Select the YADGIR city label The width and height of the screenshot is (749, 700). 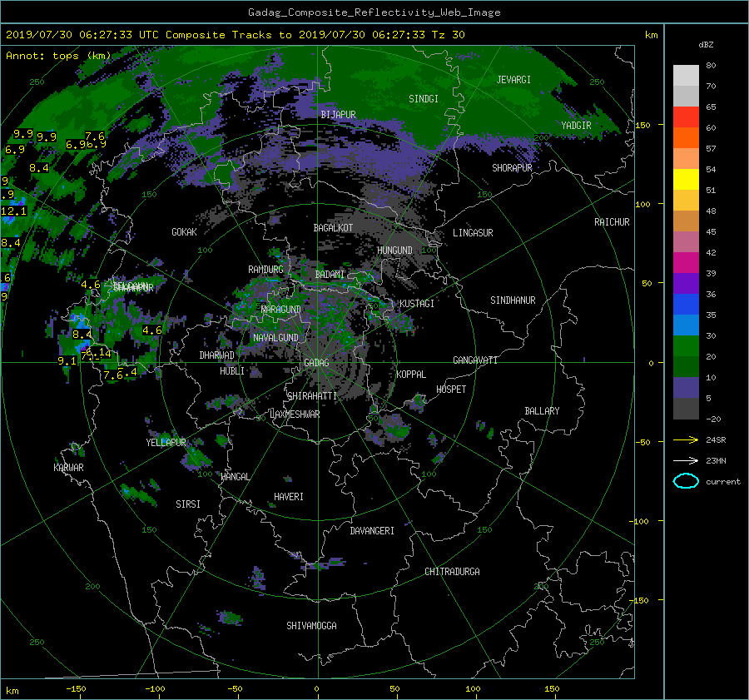coord(576,126)
